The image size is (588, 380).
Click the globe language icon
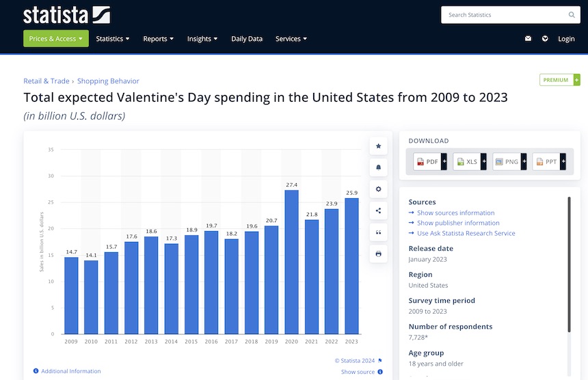click(x=545, y=38)
